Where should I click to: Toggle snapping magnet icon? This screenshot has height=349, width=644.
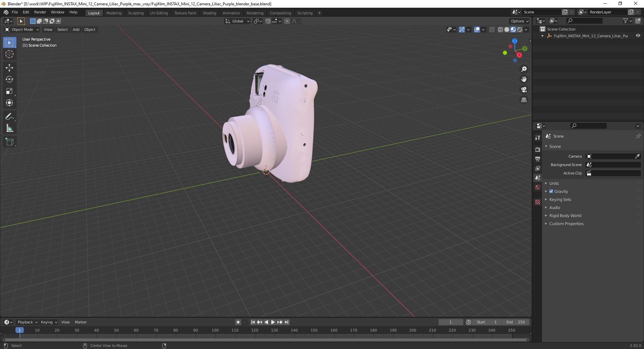(x=268, y=21)
